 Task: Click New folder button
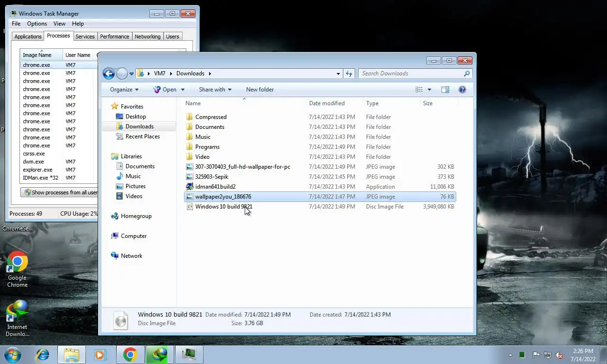pos(260,90)
